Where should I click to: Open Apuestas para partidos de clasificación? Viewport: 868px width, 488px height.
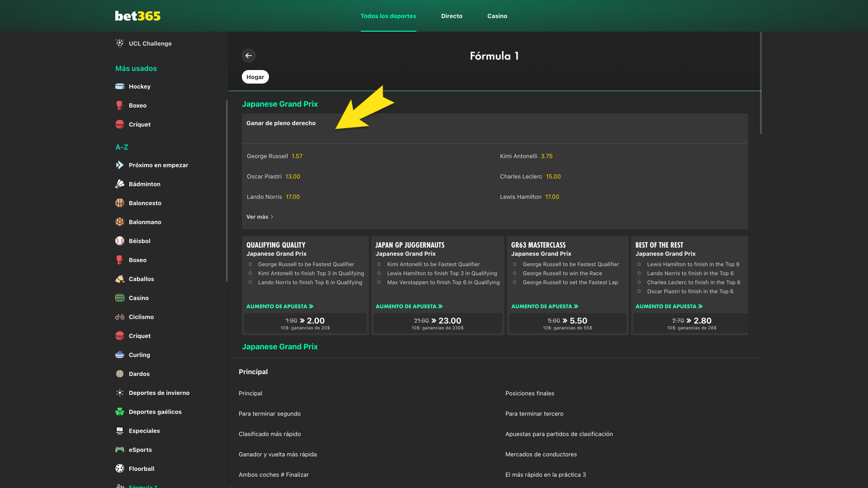pos(559,434)
